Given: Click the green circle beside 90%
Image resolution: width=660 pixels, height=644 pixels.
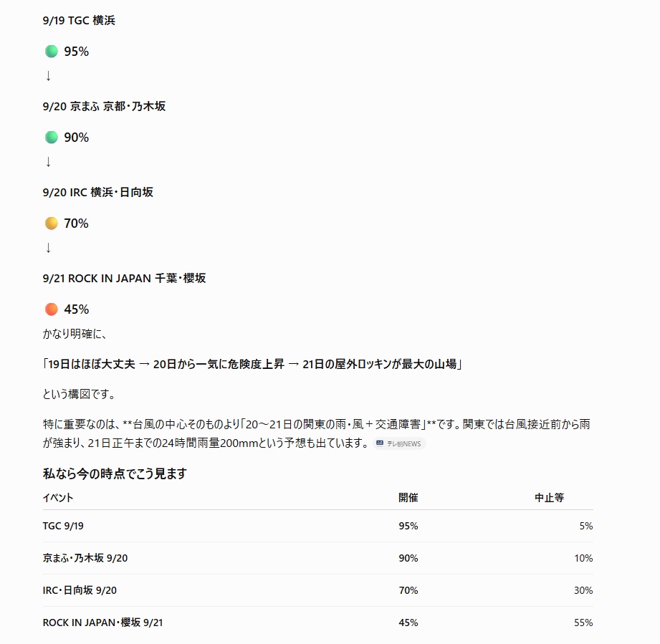Looking at the screenshot, I should (x=52, y=137).
